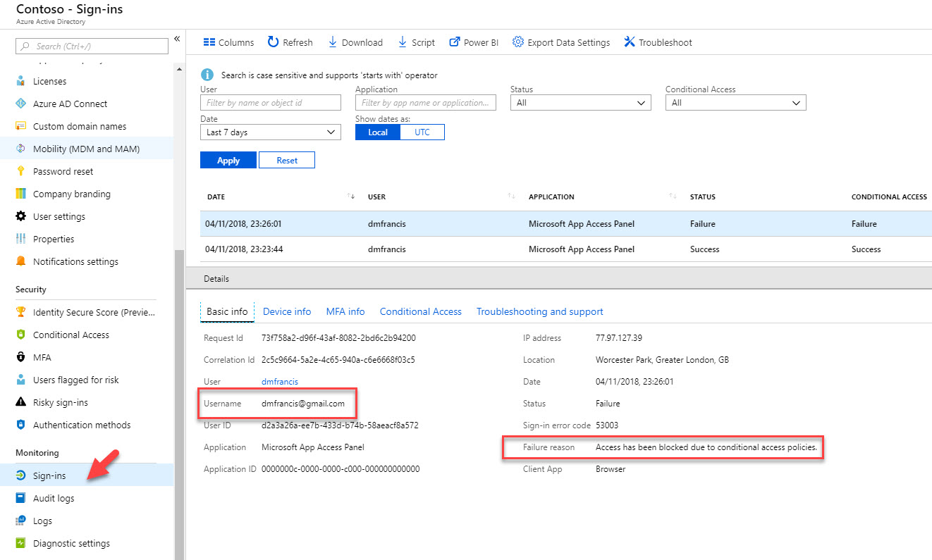
Task: Click the Columns toolbar icon
Action: coord(209,42)
